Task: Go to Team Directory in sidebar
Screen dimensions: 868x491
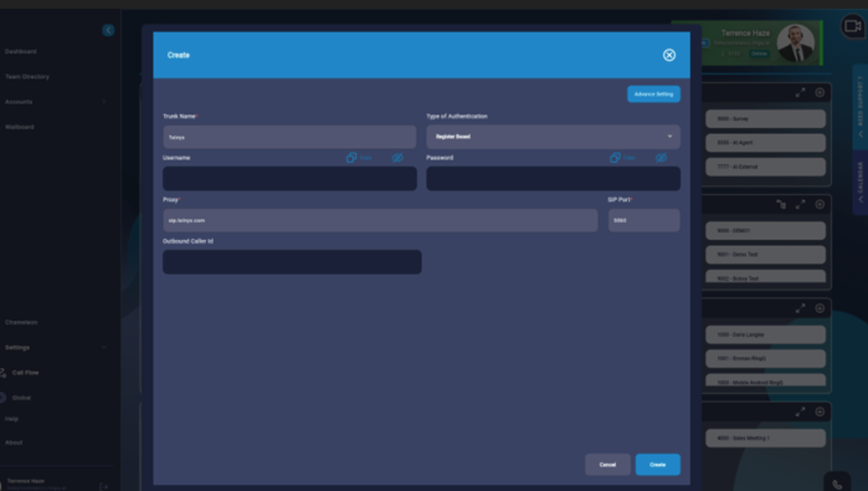Action: click(27, 76)
